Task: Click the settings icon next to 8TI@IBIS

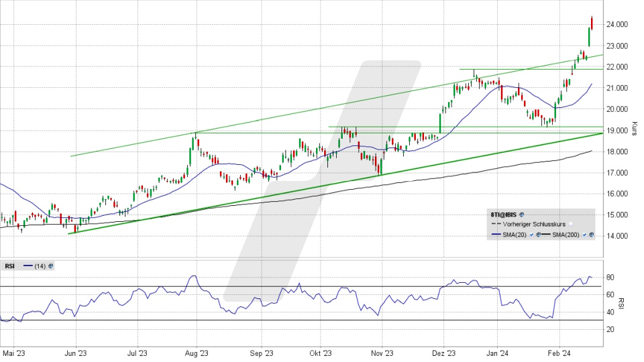Action: (x=522, y=215)
